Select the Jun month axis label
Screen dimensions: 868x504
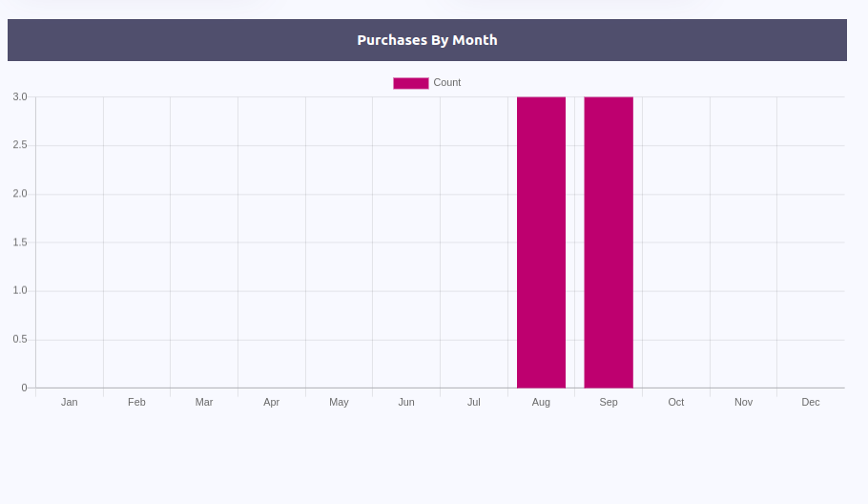pyautogui.click(x=406, y=402)
